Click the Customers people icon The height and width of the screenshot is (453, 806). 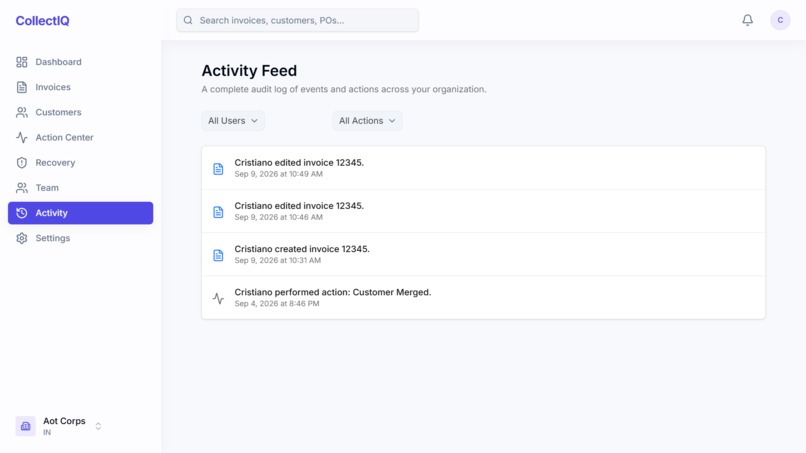tap(22, 112)
